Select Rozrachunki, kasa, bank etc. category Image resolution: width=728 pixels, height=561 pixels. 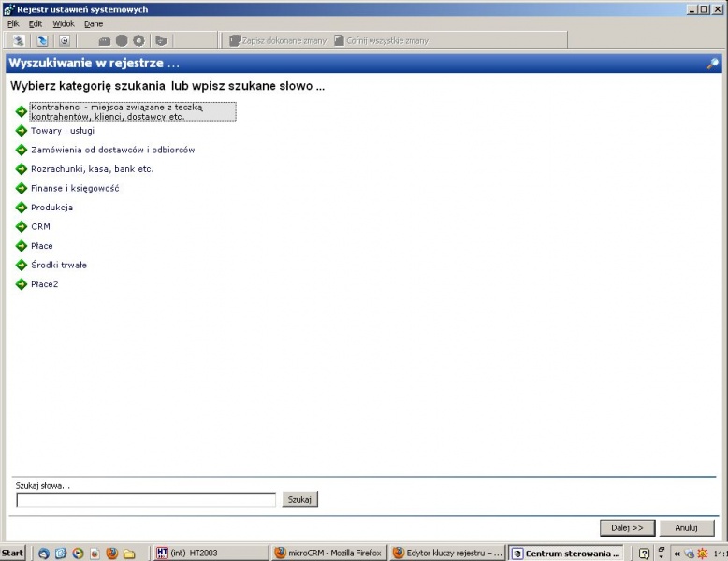click(x=92, y=169)
